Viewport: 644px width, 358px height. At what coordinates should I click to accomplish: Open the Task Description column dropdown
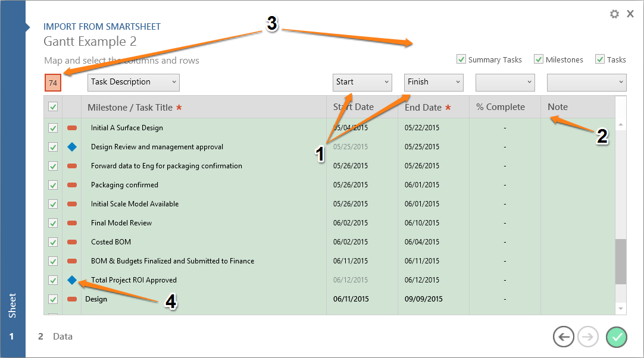133,82
